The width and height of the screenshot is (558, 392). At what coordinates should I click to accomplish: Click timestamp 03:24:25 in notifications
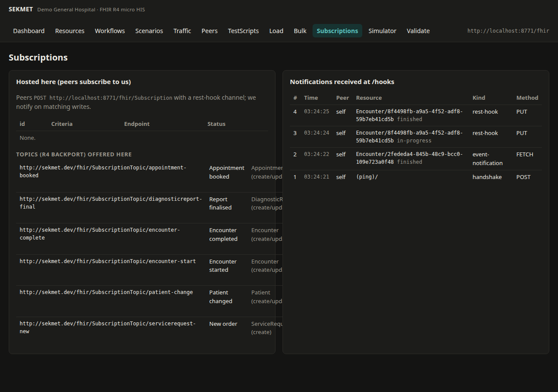[316, 112]
